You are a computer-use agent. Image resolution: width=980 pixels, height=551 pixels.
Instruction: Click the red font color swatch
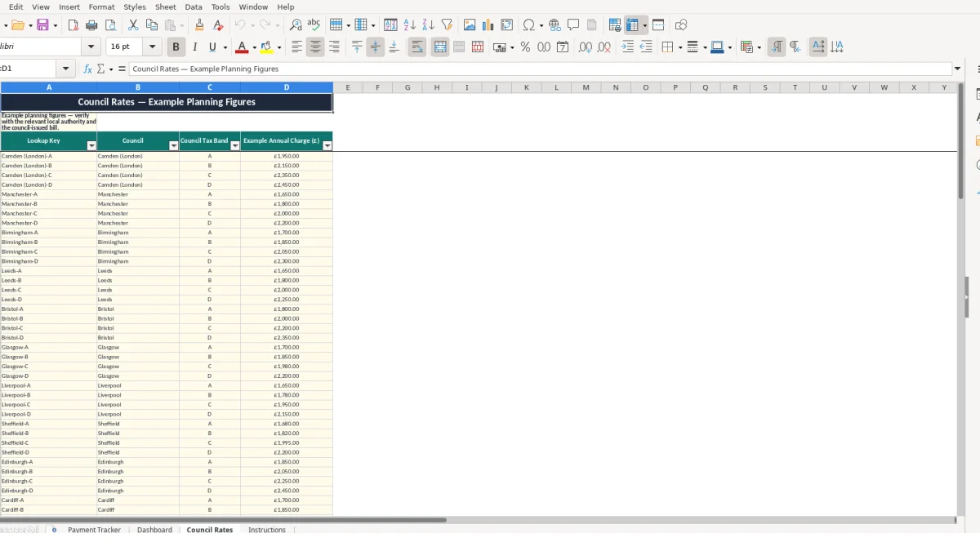241,47
